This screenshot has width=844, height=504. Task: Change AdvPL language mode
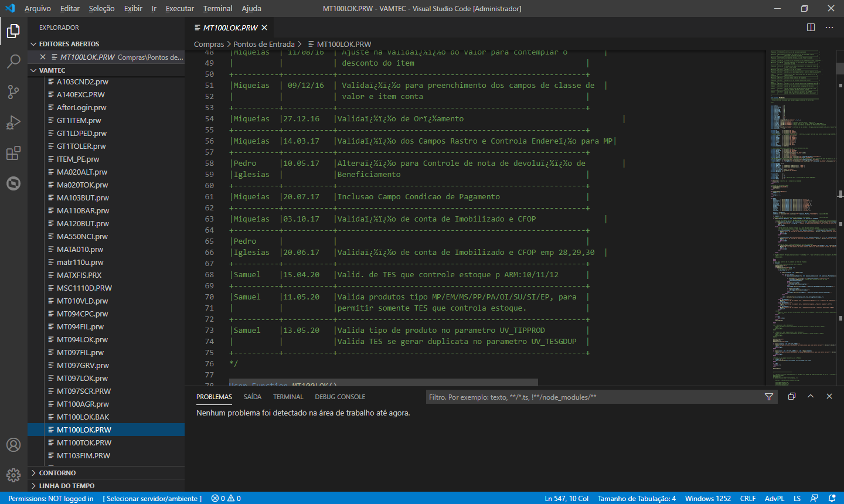[x=774, y=498]
